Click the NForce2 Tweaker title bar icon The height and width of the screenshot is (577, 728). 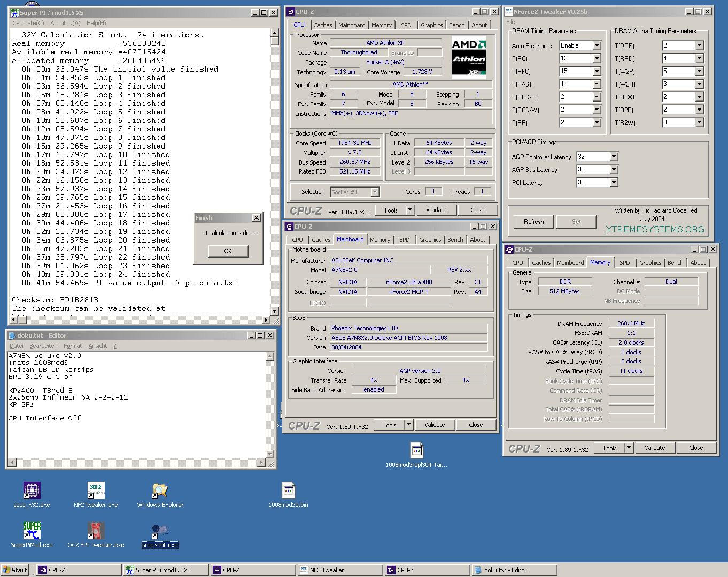[508, 11]
